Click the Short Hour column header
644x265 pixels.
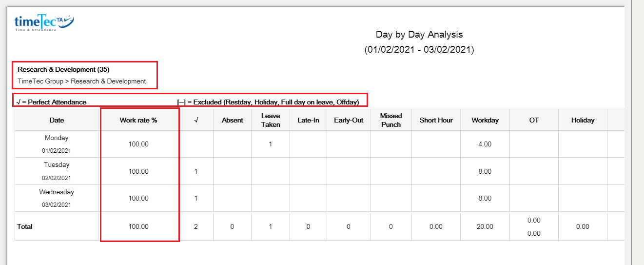click(436, 120)
